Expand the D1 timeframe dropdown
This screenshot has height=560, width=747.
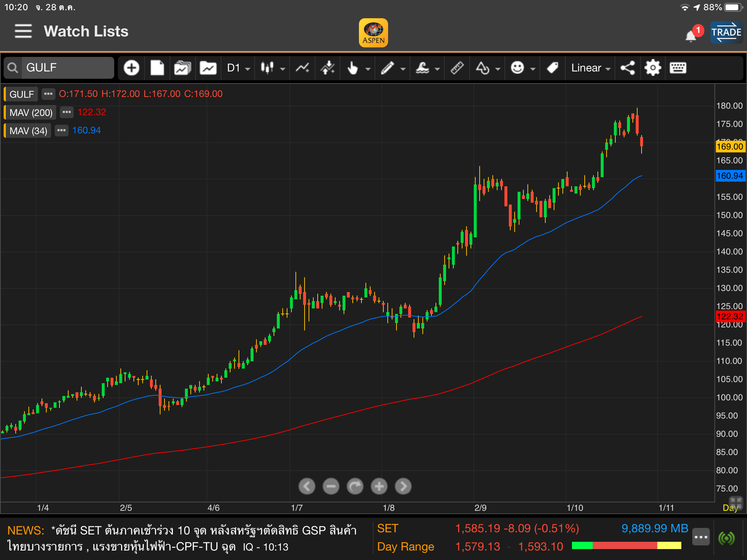pyautogui.click(x=238, y=68)
